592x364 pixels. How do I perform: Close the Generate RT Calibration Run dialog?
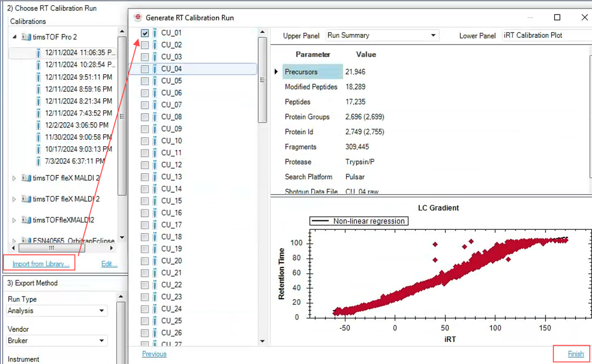(585, 17)
